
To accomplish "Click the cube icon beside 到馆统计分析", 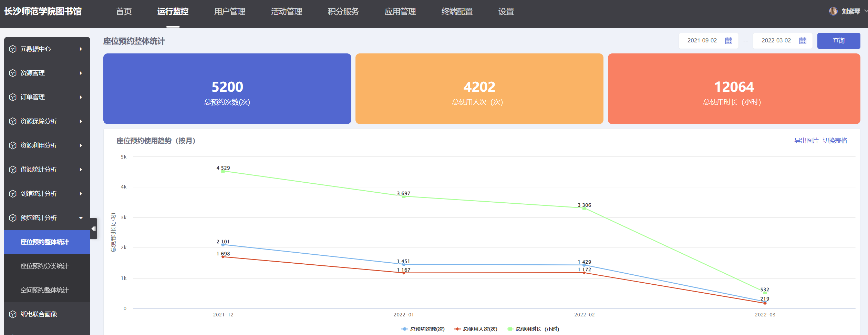I will coord(13,194).
